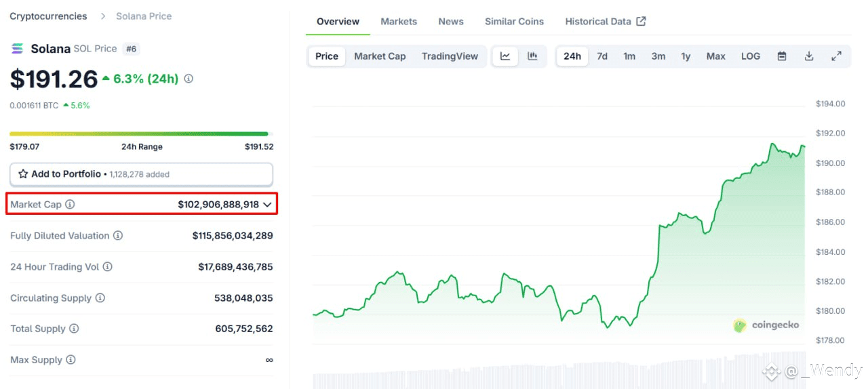Show Total Supply info icon
Image resolution: width=868 pixels, height=389 pixels.
pos(74,329)
